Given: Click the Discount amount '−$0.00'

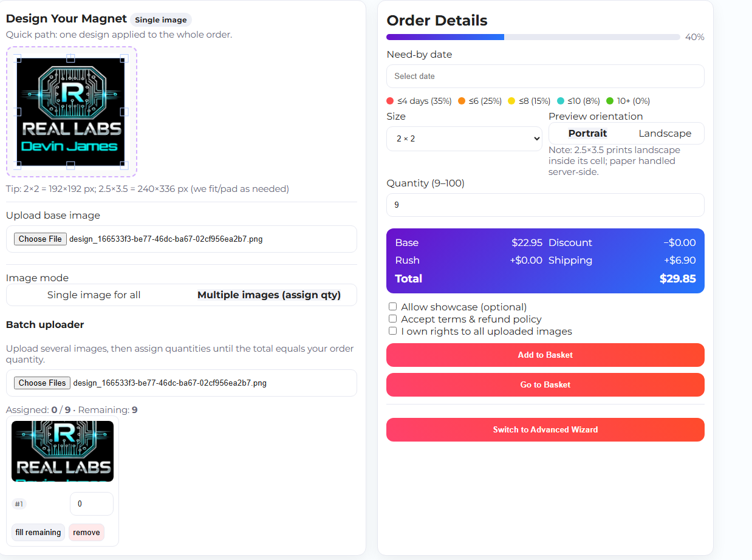Looking at the screenshot, I should point(680,243).
